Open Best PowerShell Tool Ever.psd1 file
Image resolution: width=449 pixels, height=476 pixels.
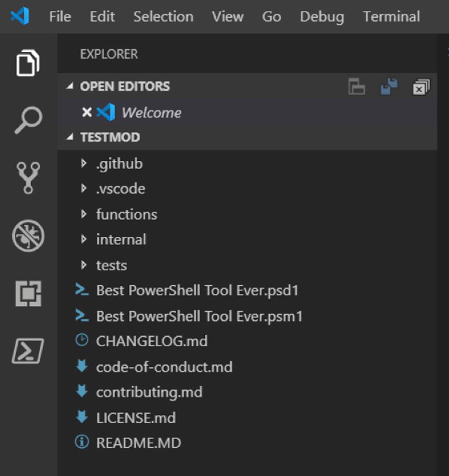pyautogui.click(x=197, y=290)
